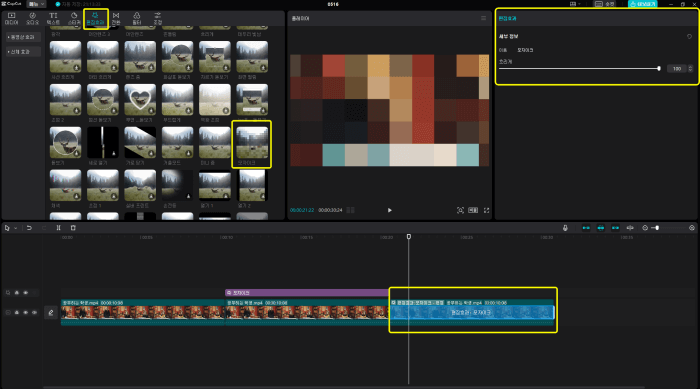
Task: Open the Media tab in top toolbar
Action: tap(11, 18)
